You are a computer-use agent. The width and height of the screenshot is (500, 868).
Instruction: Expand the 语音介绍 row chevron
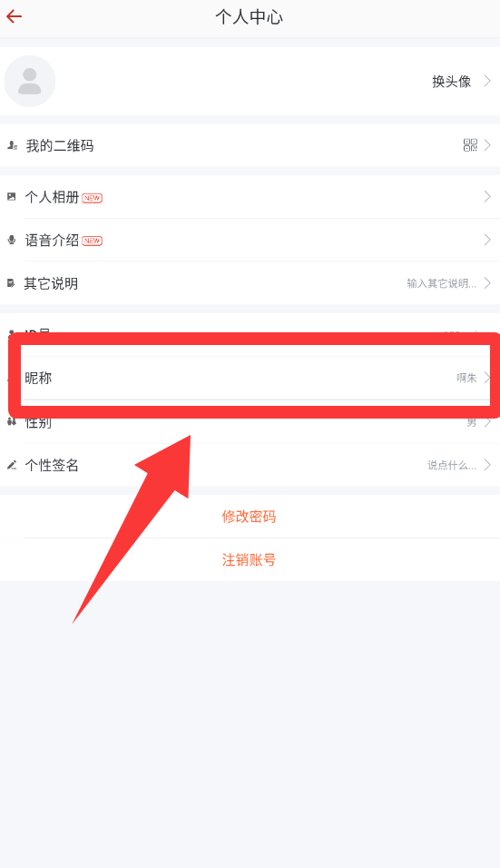click(x=487, y=240)
